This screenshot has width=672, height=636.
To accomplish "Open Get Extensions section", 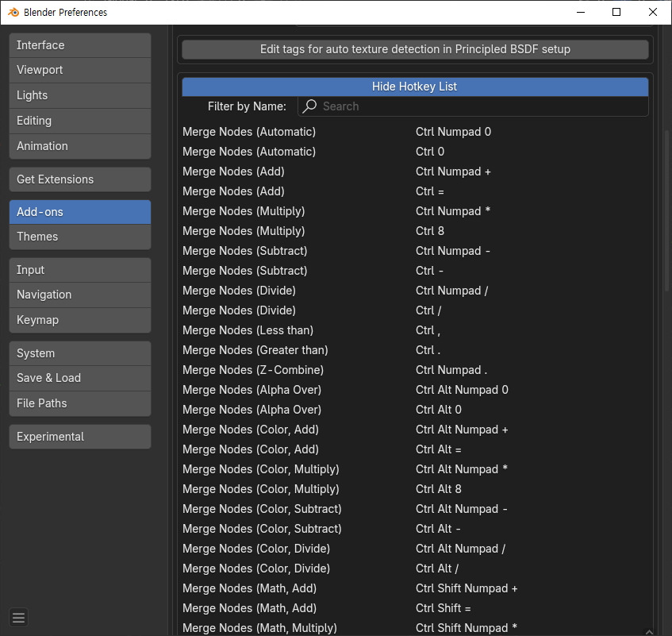I will pos(80,179).
